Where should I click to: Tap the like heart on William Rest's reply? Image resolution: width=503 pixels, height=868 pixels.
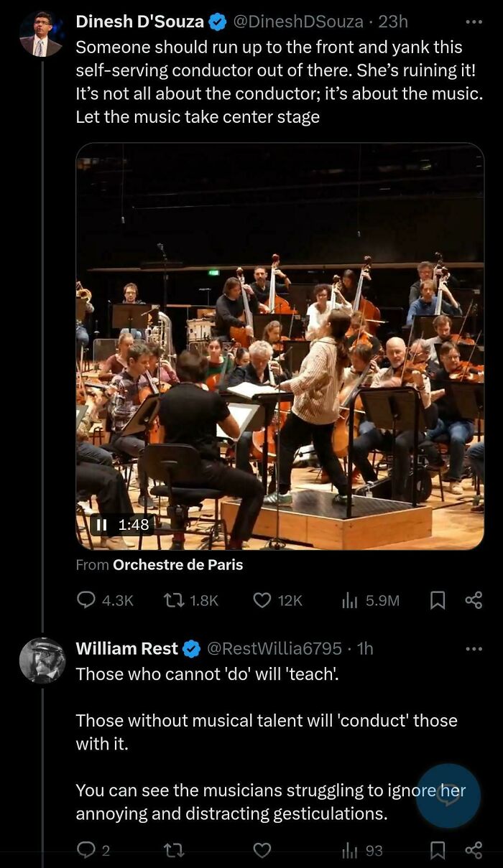261,850
